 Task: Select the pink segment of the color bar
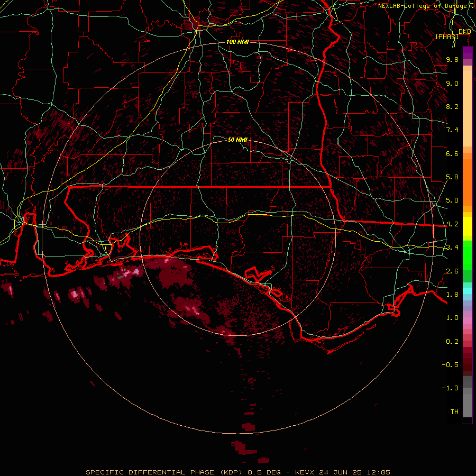click(x=467, y=321)
